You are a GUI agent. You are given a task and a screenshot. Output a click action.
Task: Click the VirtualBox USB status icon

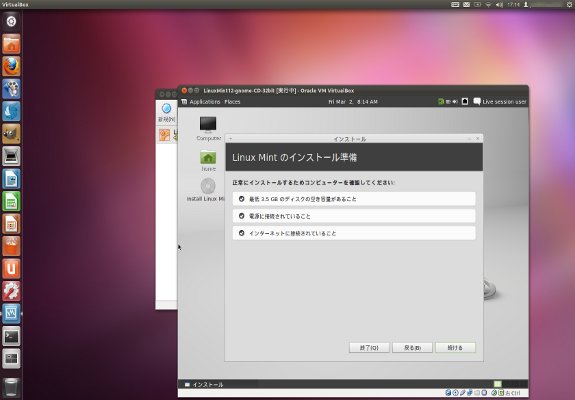coord(462,393)
